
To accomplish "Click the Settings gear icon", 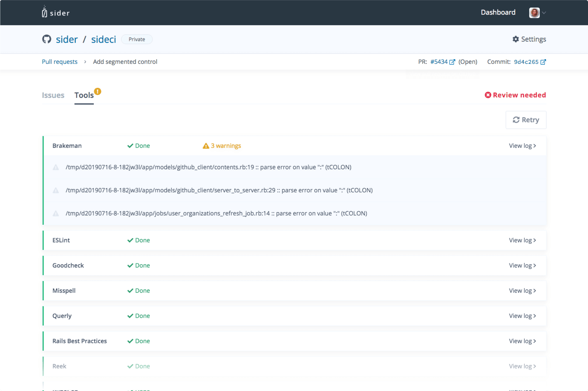I will pyautogui.click(x=516, y=39).
